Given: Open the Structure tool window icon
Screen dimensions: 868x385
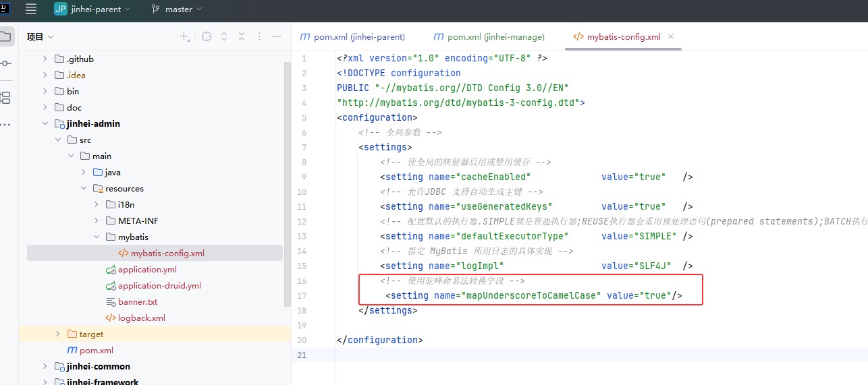Looking at the screenshot, I should (x=5, y=97).
